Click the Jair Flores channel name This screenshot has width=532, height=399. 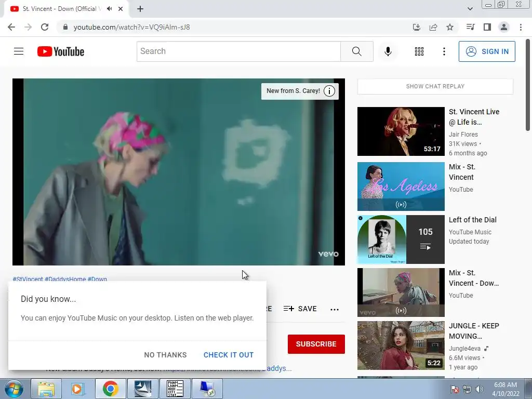tap(463, 135)
